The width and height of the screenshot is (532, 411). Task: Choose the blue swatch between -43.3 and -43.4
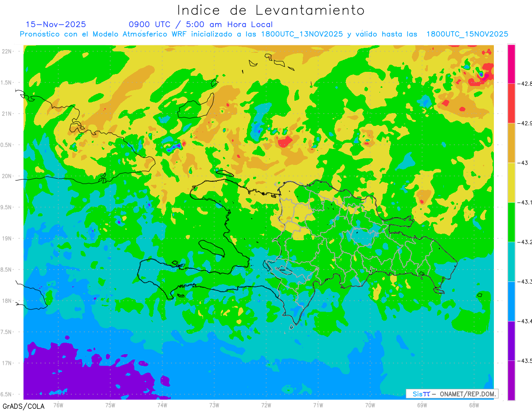[x=511, y=301]
